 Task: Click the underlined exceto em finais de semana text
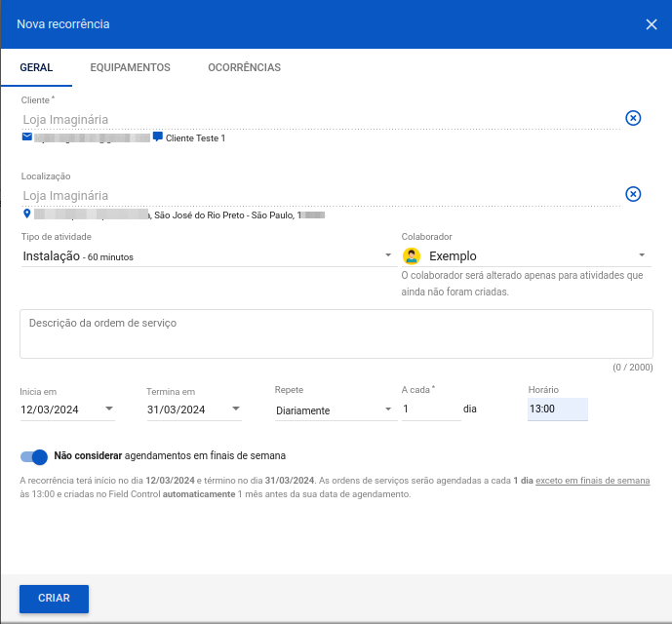592,481
